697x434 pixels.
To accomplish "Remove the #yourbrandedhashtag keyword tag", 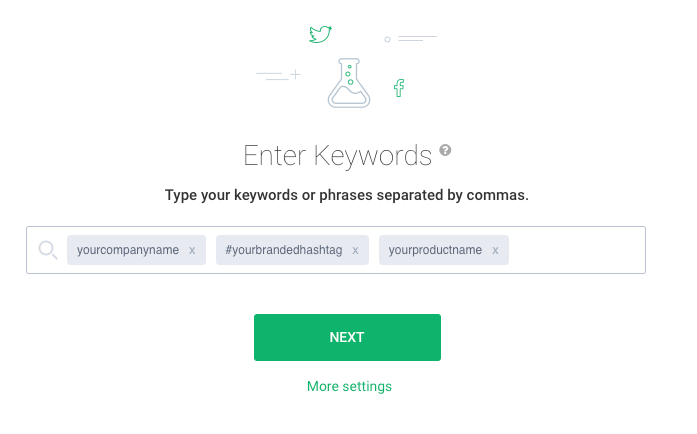I will tap(355, 250).
